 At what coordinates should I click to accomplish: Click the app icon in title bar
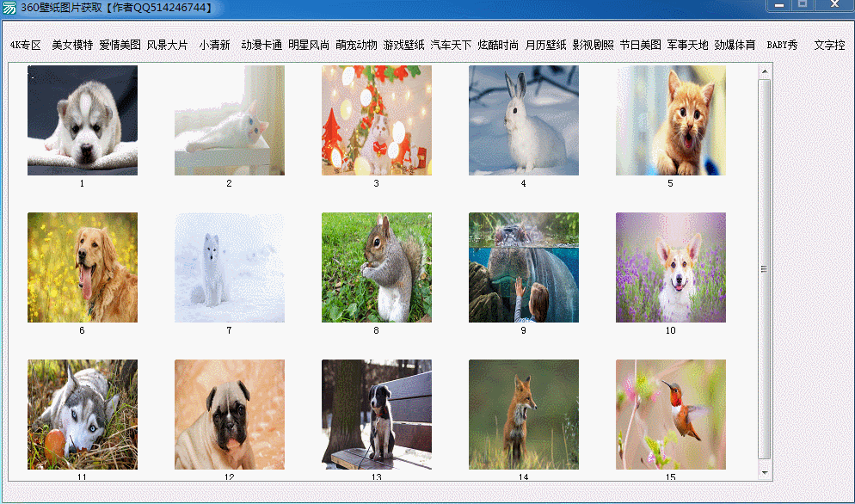(9, 8)
